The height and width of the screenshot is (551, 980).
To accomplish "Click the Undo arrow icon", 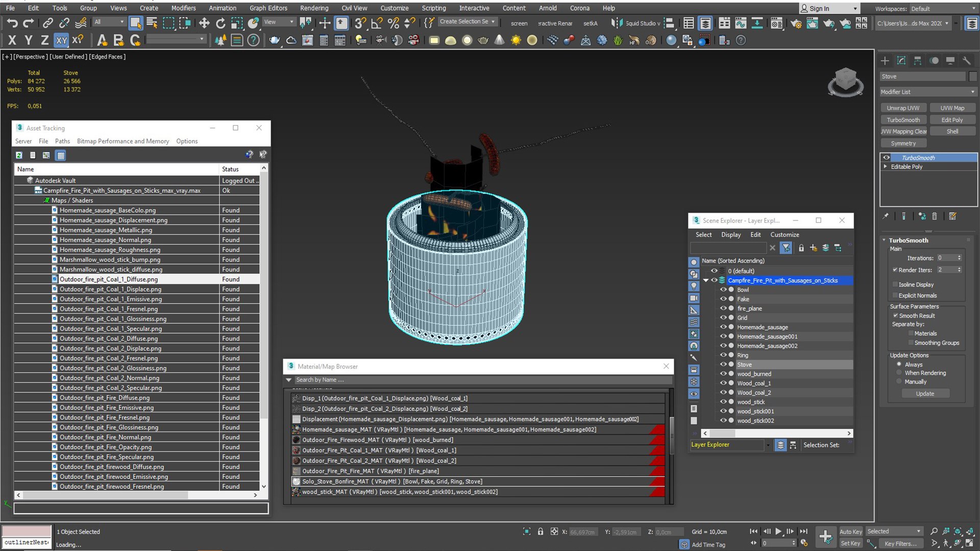I will click(12, 23).
